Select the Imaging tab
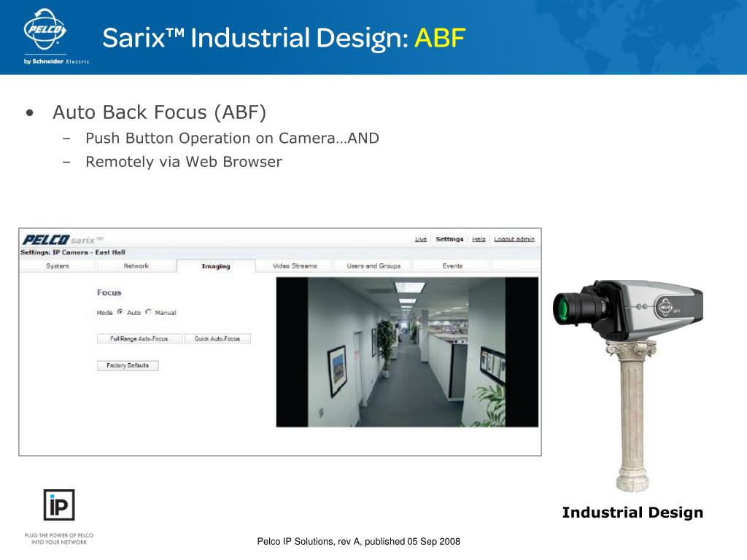The height and width of the screenshot is (560, 747). click(x=216, y=266)
